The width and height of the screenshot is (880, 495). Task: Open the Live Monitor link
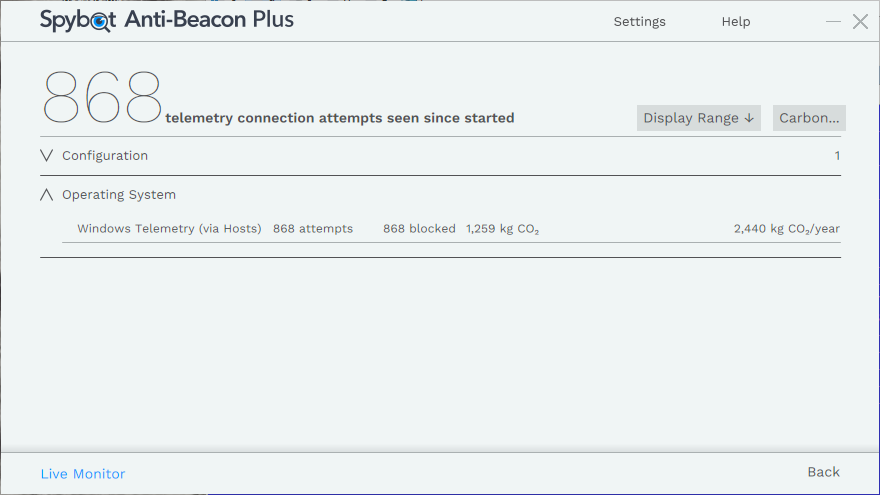pos(83,474)
